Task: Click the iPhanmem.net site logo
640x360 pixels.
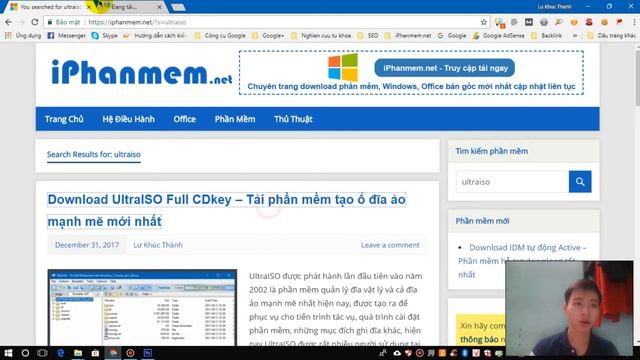Action: pos(141,73)
